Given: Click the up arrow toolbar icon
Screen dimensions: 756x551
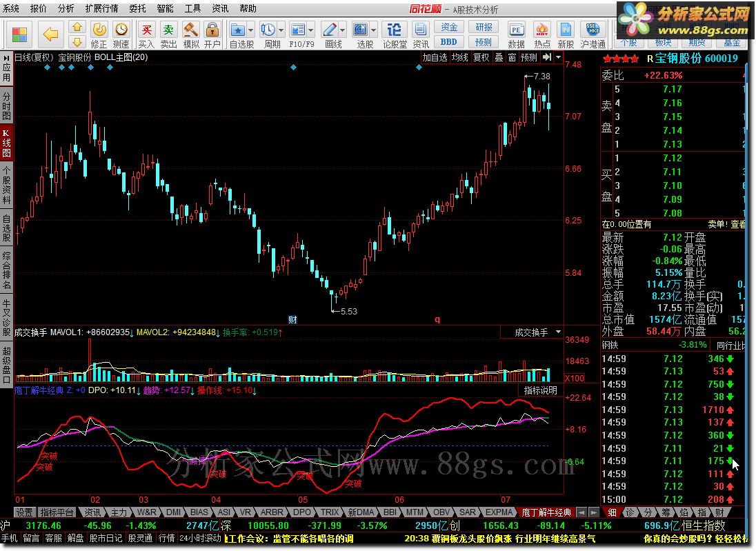Looking at the screenshot, I should pyautogui.click(x=77, y=26).
